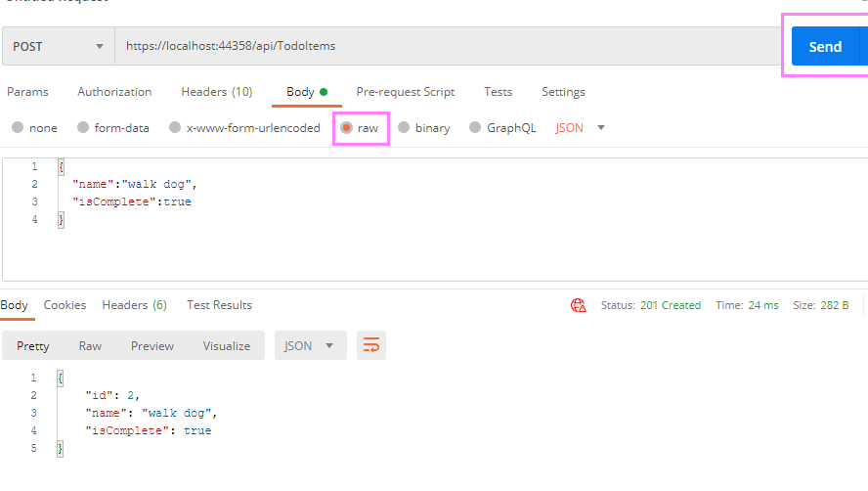Select the raw body radio button
Image resolution: width=868 pixels, height=491 pixels.
click(x=347, y=128)
